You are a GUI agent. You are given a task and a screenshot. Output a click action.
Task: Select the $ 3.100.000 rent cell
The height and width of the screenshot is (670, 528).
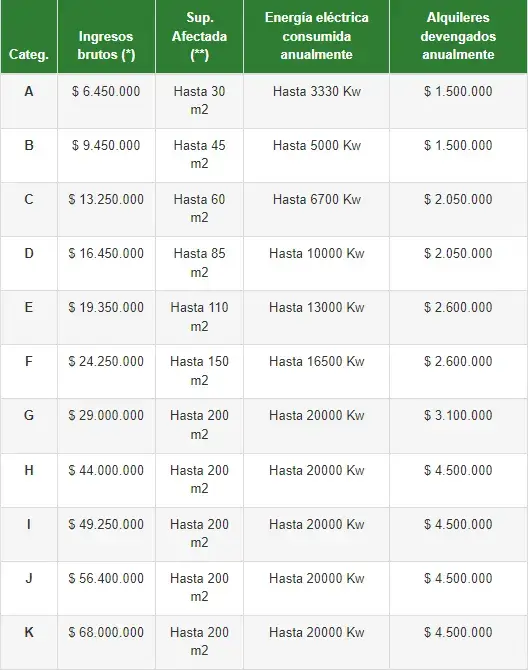(x=458, y=415)
